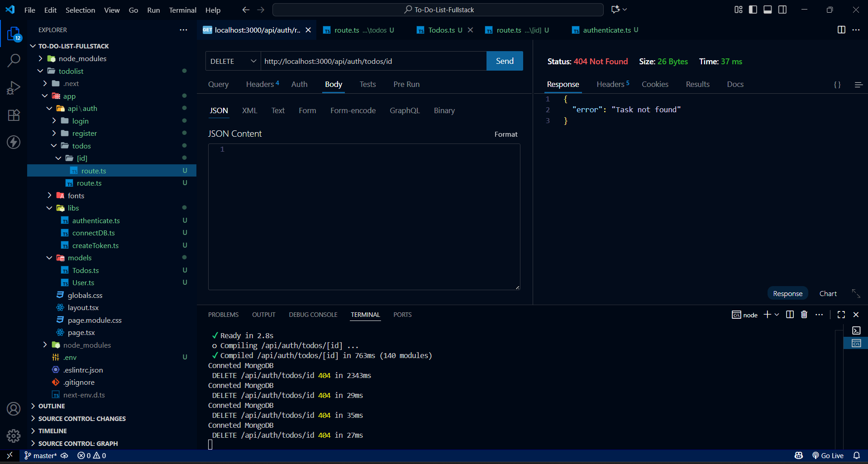Image resolution: width=868 pixels, height=464 pixels.
Task: Split the terminal panel
Action: [x=790, y=315]
